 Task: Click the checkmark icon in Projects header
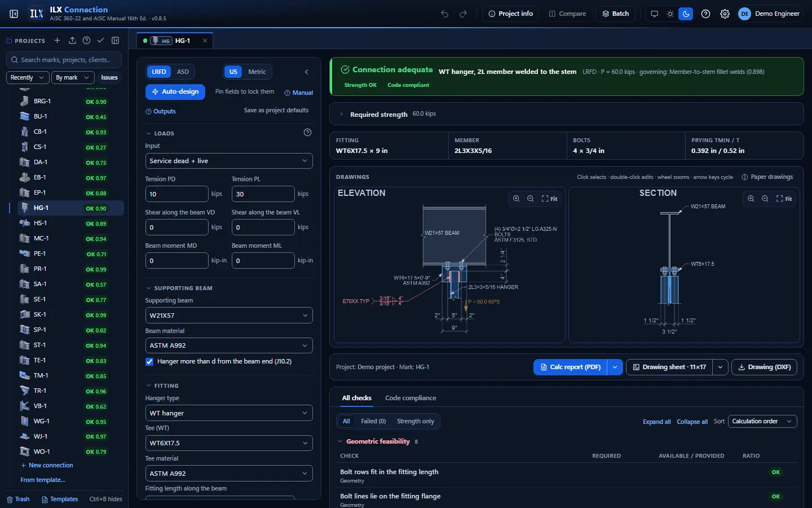(x=100, y=41)
